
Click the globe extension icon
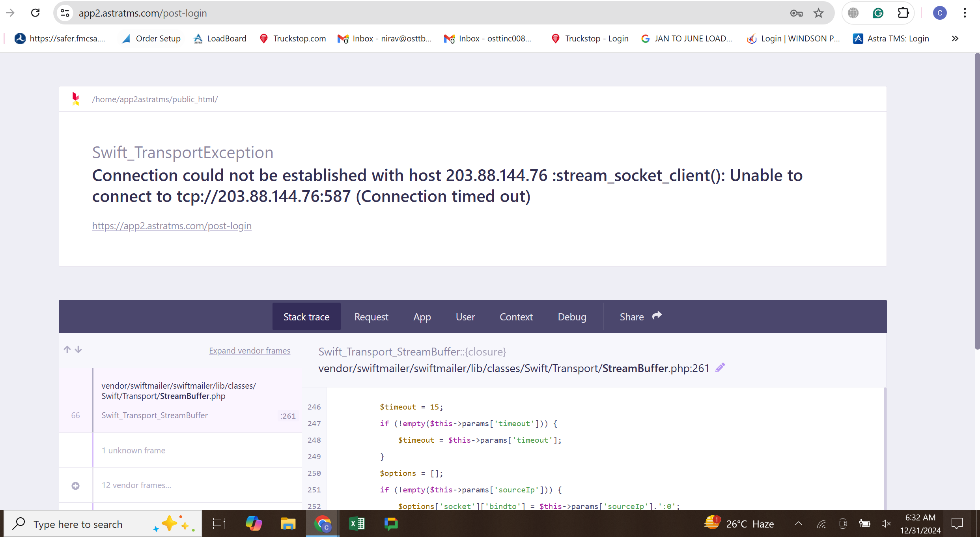(853, 13)
